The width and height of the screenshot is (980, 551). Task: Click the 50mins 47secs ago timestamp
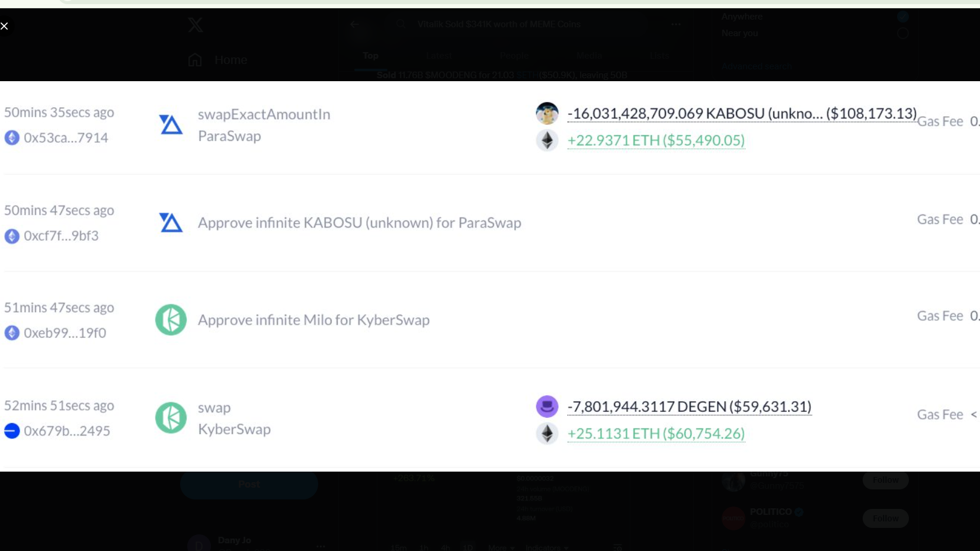point(59,210)
